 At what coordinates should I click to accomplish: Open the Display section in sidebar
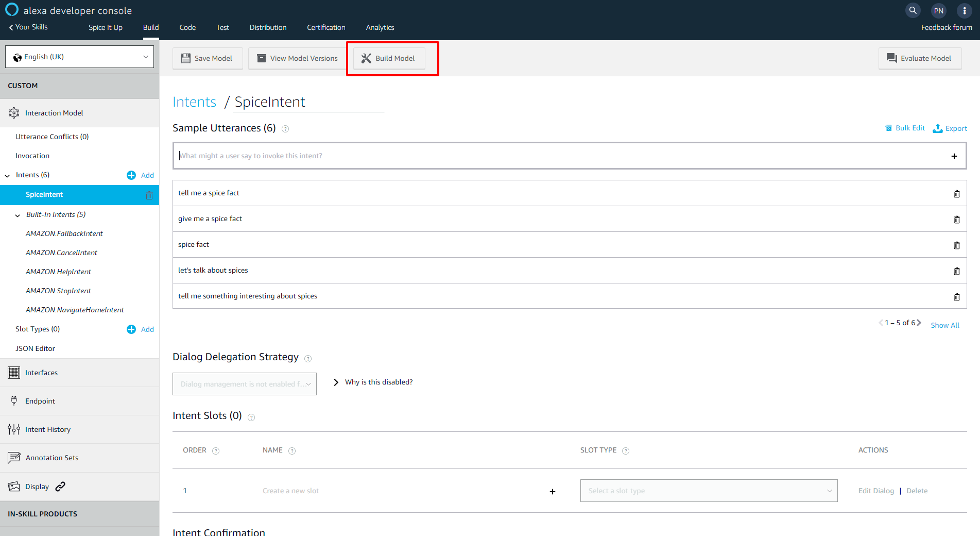37,487
